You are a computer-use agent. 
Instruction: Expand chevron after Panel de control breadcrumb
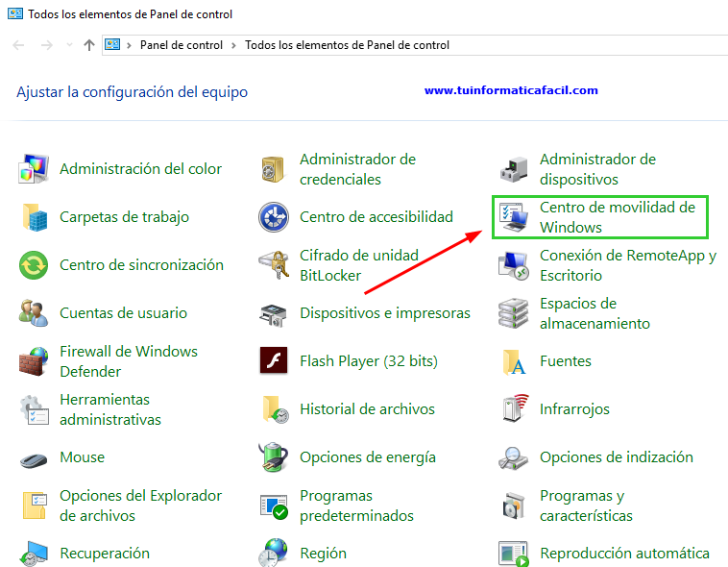coord(233,45)
